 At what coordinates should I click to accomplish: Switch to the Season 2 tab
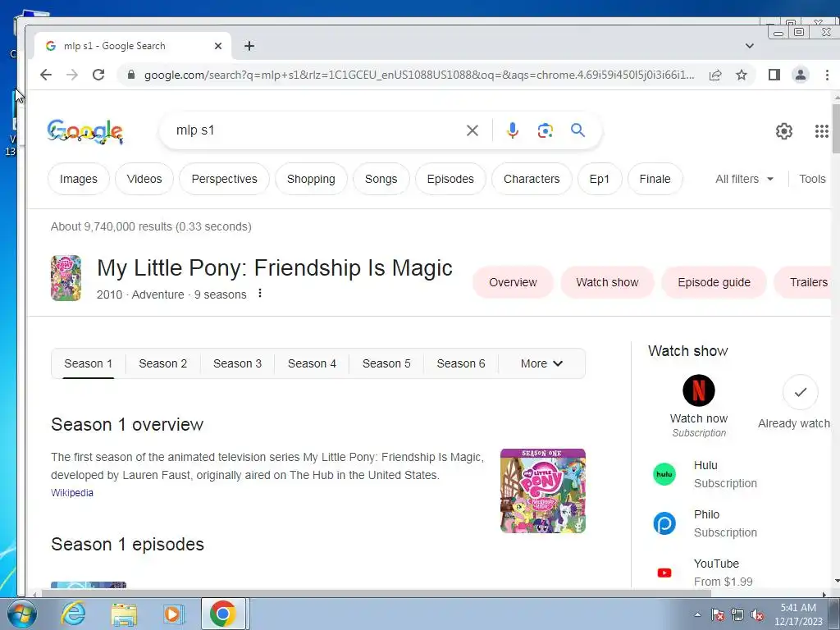pyautogui.click(x=163, y=363)
